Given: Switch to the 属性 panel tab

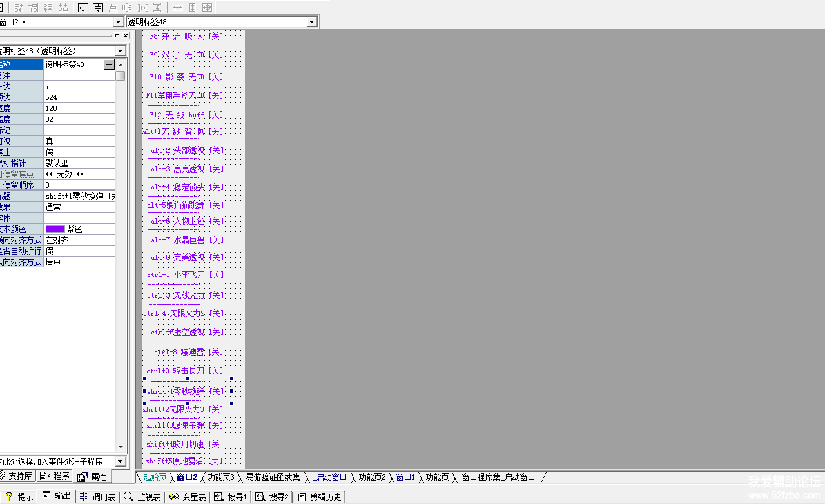Looking at the screenshot, I should pyautogui.click(x=92, y=477).
